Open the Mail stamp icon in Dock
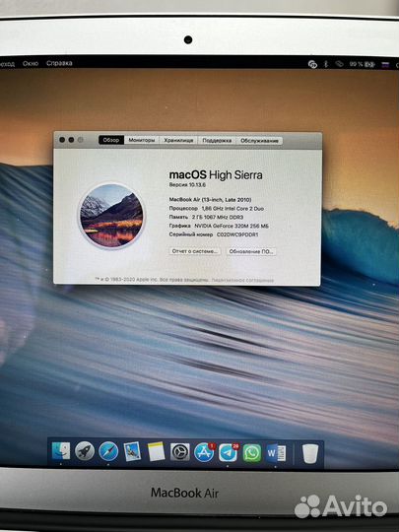Screen dimensions: 399x532 (x=132, y=451)
